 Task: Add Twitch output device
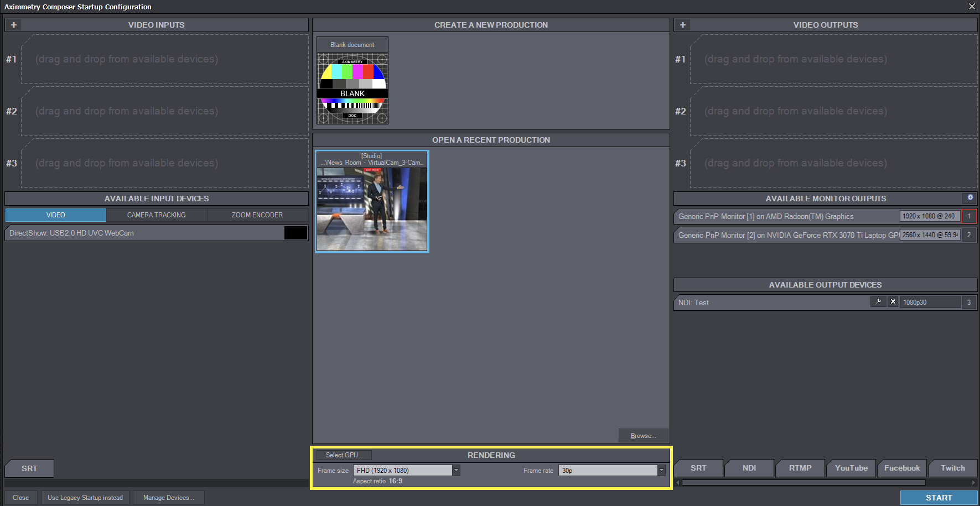[953, 468]
